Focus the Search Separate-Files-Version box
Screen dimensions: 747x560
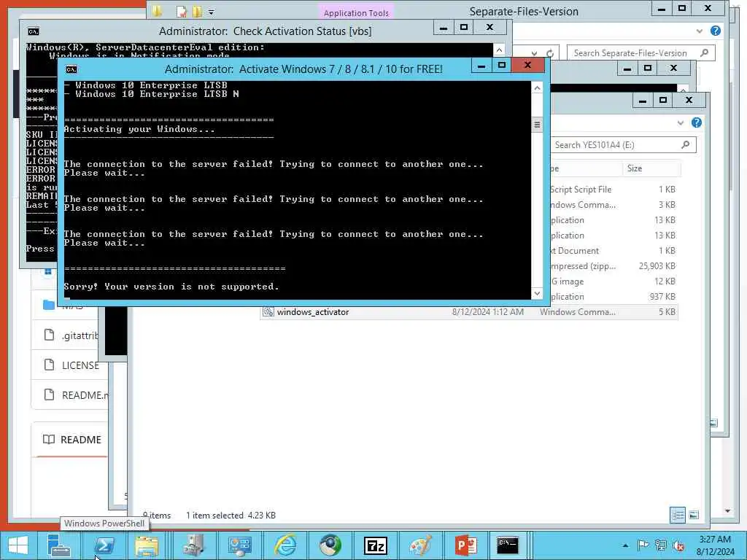click(640, 52)
